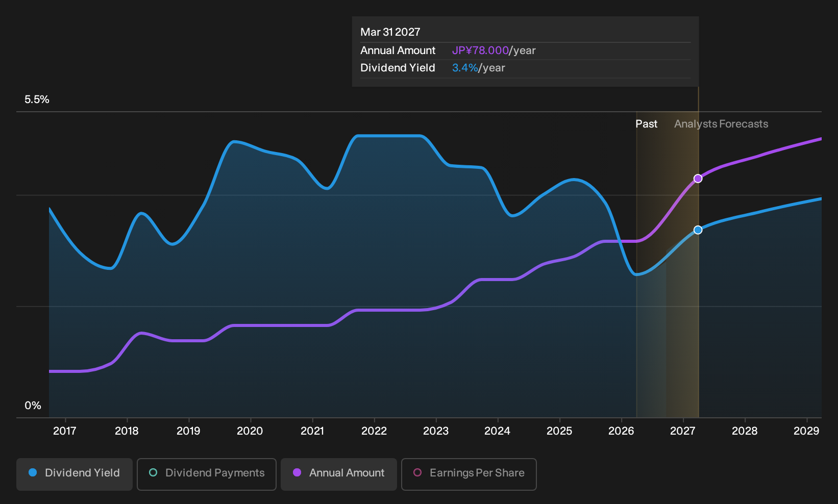This screenshot has width=838, height=504.
Task: Click the Mar 31 2027 tooltip date
Action: pos(390,32)
